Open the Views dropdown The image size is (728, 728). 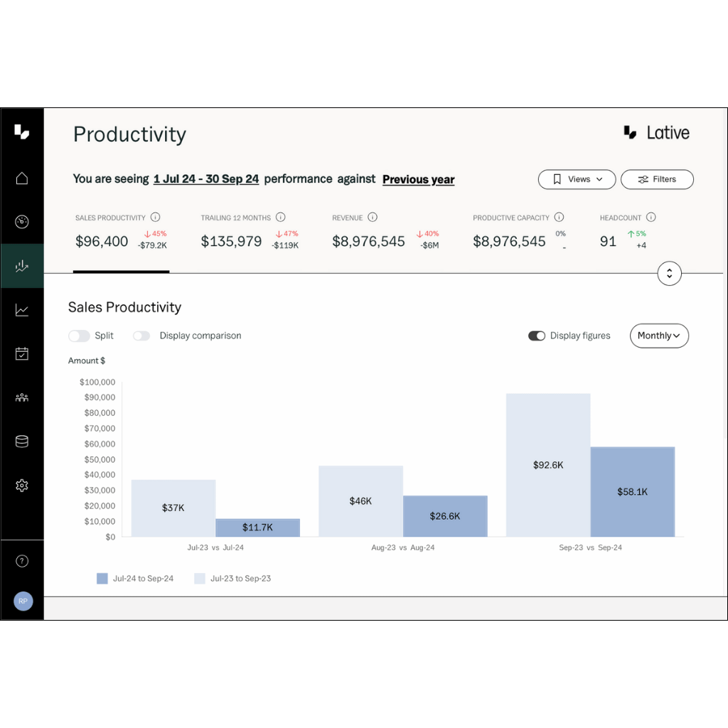[x=577, y=179]
